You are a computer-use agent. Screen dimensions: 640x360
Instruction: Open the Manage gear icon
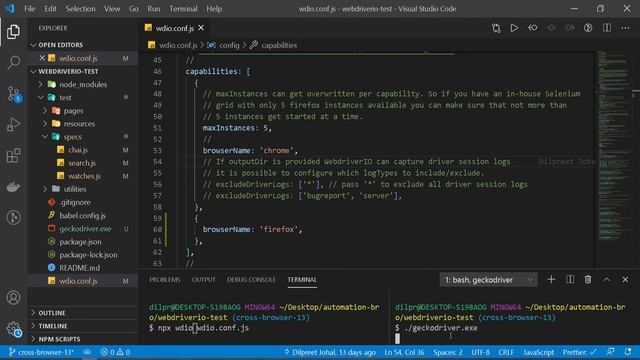[x=13, y=328]
